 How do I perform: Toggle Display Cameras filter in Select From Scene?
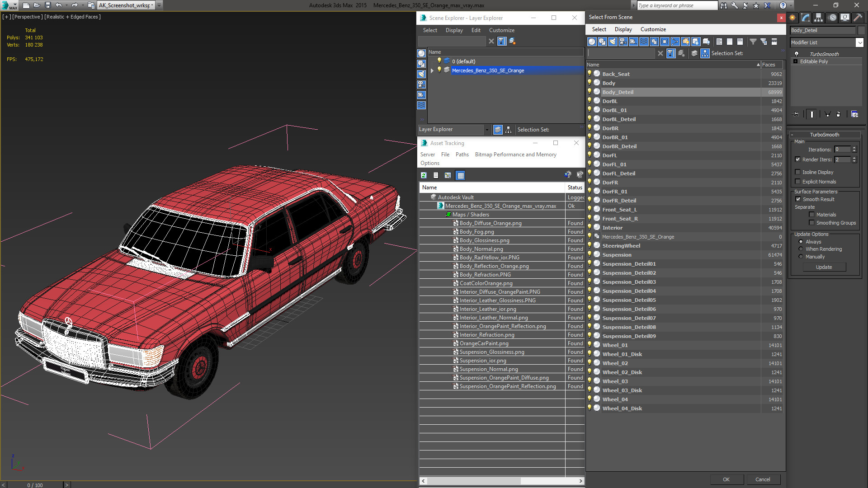click(623, 42)
